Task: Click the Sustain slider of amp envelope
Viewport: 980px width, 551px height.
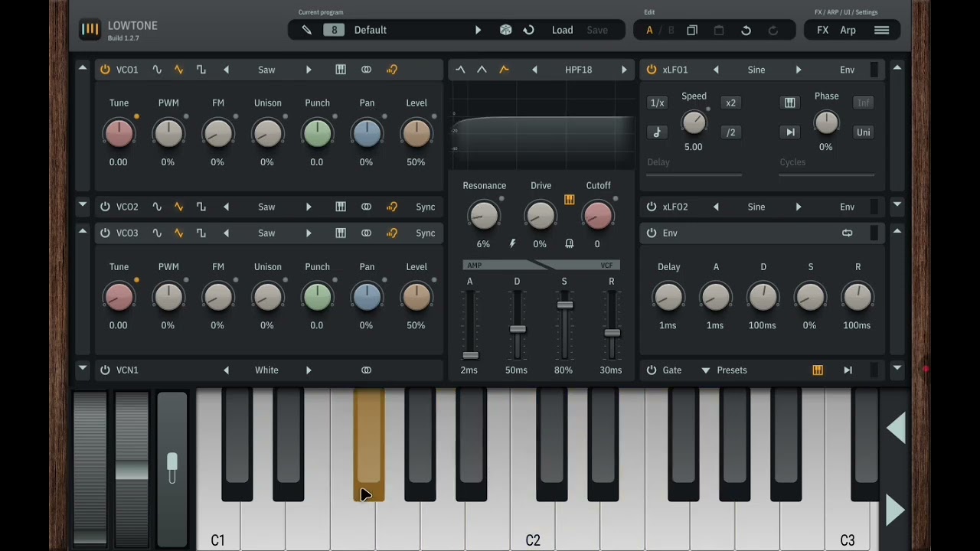Action: (564, 305)
